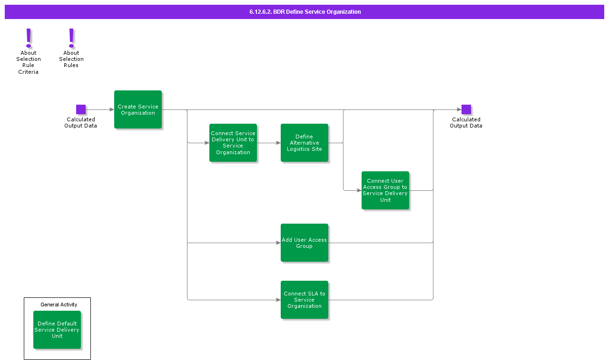Open Connect Service Delivery Unit to Service Organization

(x=233, y=143)
